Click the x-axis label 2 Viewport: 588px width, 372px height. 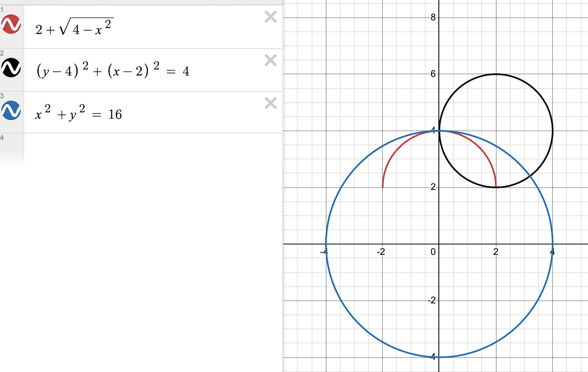click(495, 252)
